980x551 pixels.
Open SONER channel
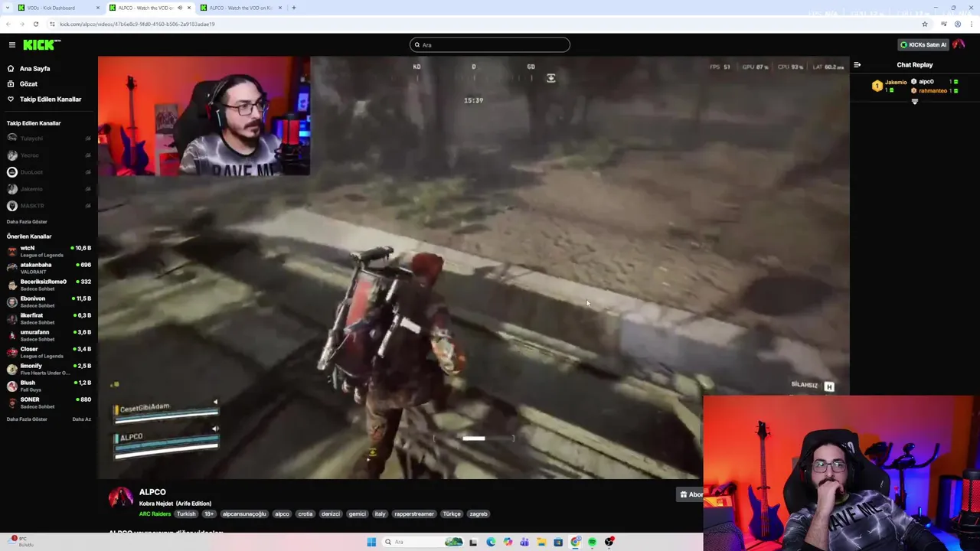coord(49,403)
